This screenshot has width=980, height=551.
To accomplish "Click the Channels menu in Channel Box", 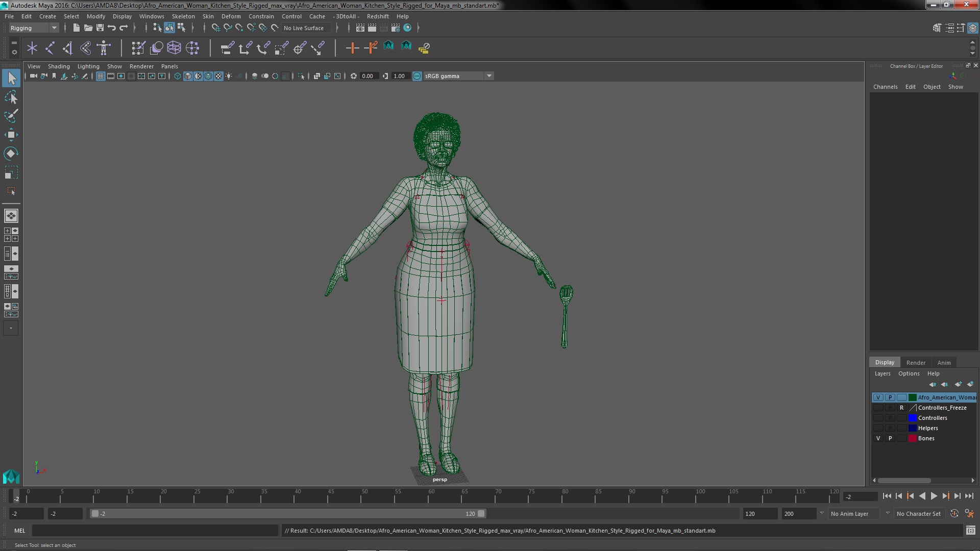I will [885, 87].
